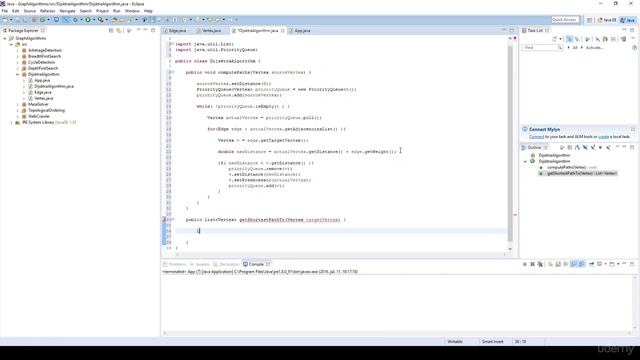Collapse the src folder

11,44
